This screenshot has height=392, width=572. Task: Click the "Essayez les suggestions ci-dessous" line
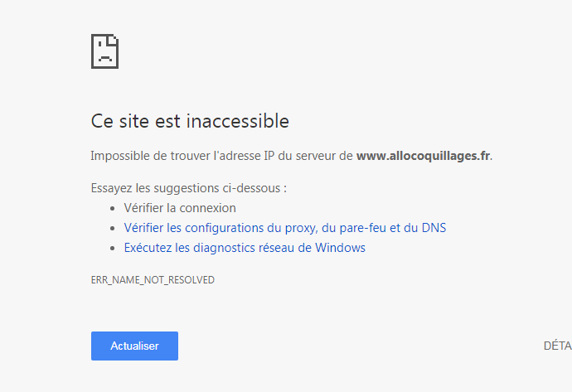(x=188, y=188)
